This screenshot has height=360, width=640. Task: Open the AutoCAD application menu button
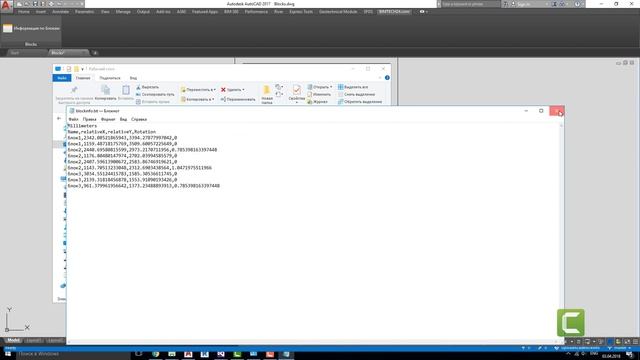click(6, 6)
